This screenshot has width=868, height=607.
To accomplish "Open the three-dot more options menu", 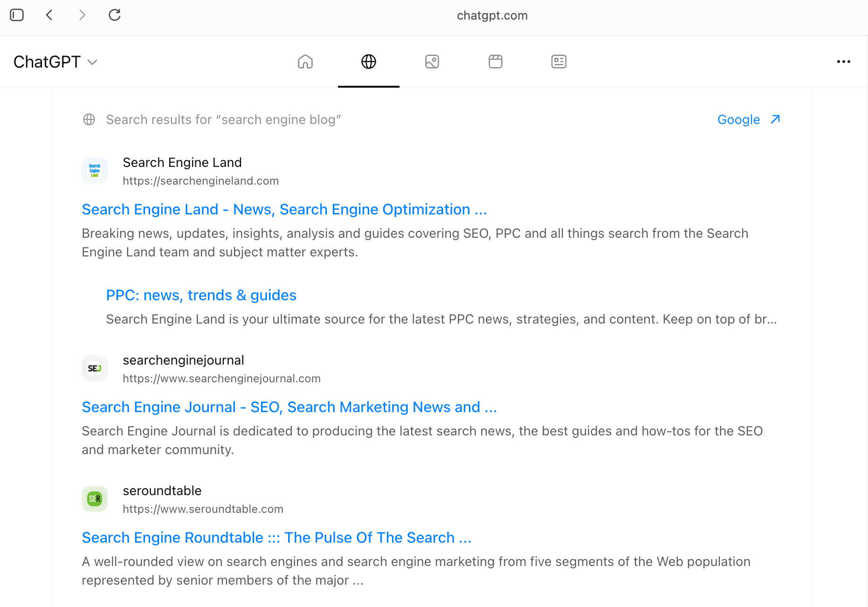I will (x=844, y=62).
